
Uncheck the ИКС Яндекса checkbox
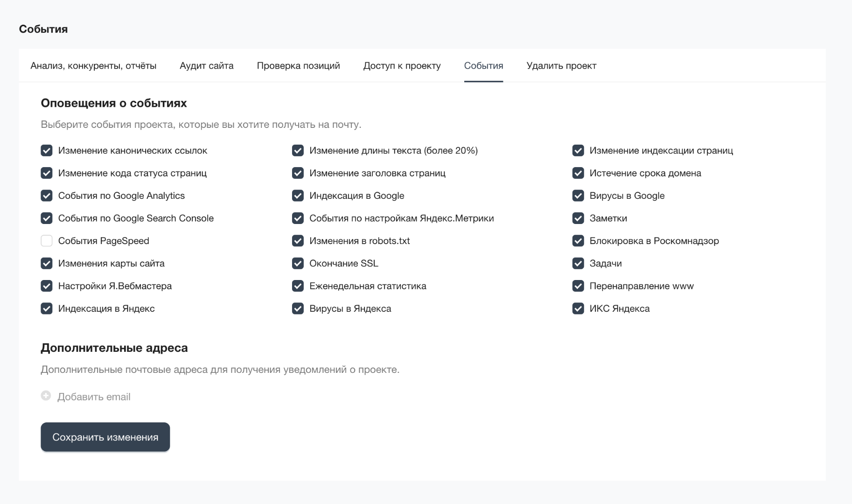(578, 308)
